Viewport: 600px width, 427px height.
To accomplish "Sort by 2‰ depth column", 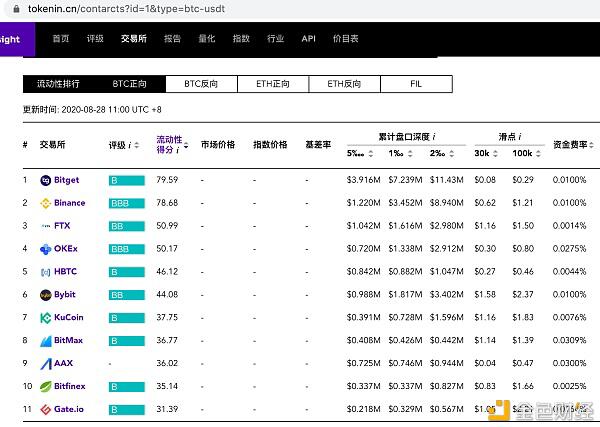I will (x=452, y=153).
